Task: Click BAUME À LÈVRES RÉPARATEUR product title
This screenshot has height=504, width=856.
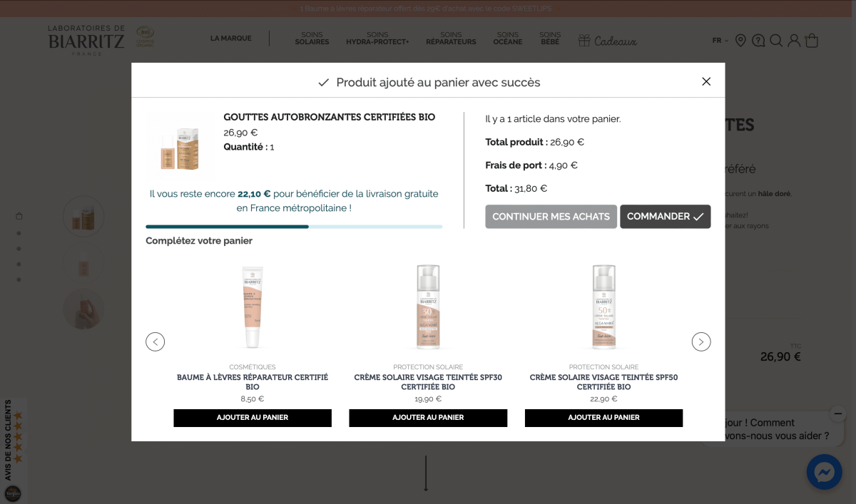Action: pos(253,382)
